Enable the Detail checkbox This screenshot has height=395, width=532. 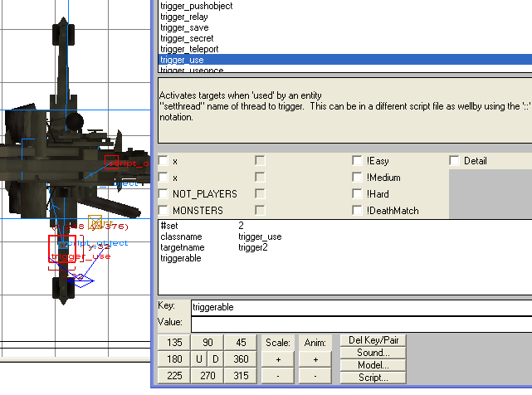454,161
